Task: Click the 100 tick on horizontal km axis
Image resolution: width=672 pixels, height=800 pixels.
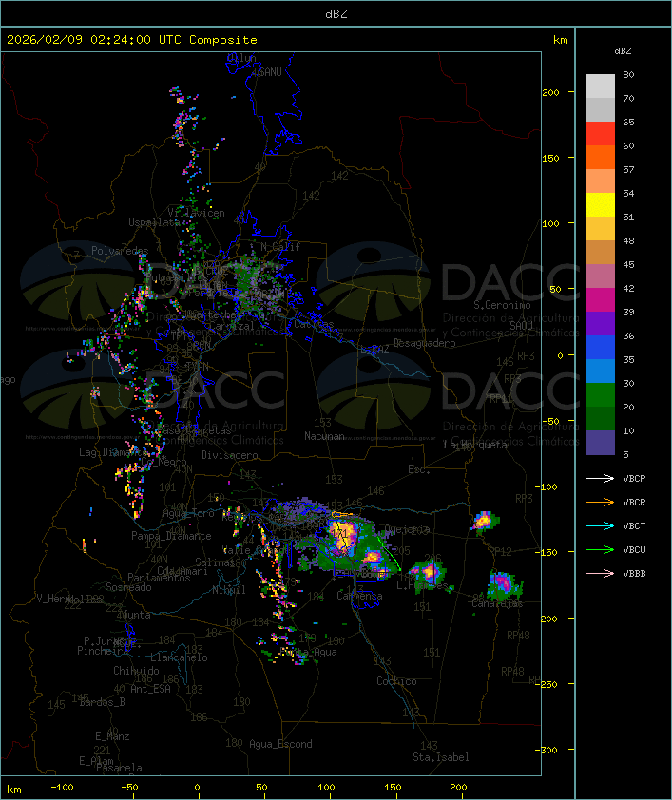Action: point(327,788)
